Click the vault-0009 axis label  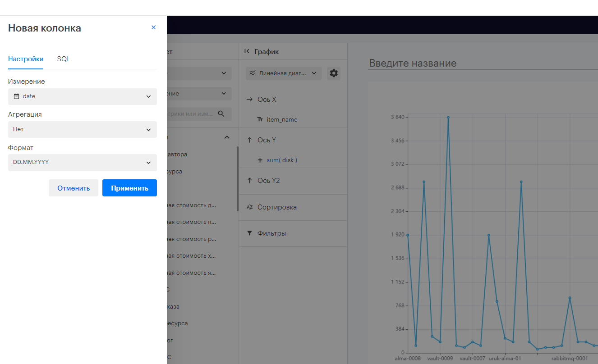click(440, 359)
